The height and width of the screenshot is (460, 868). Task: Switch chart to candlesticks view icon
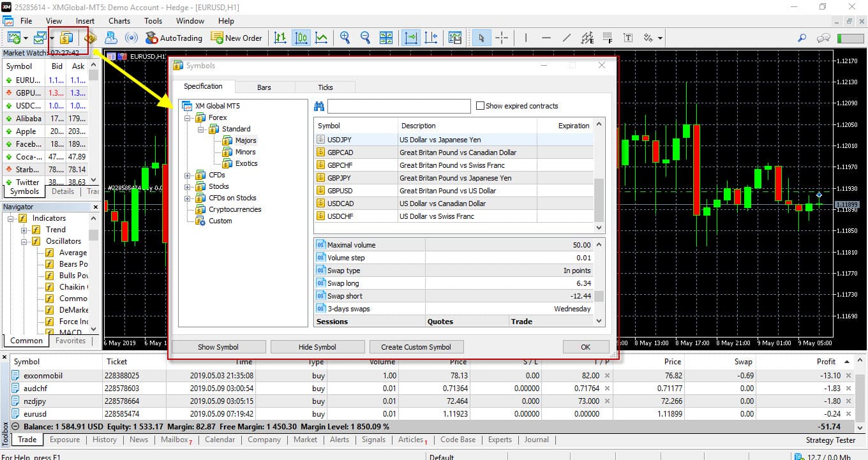[x=301, y=38]
